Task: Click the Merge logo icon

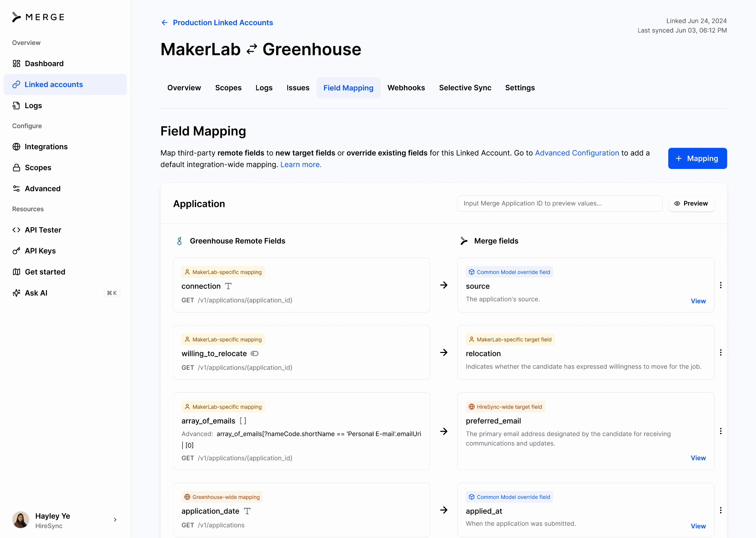Action: [x=16, y=17]
